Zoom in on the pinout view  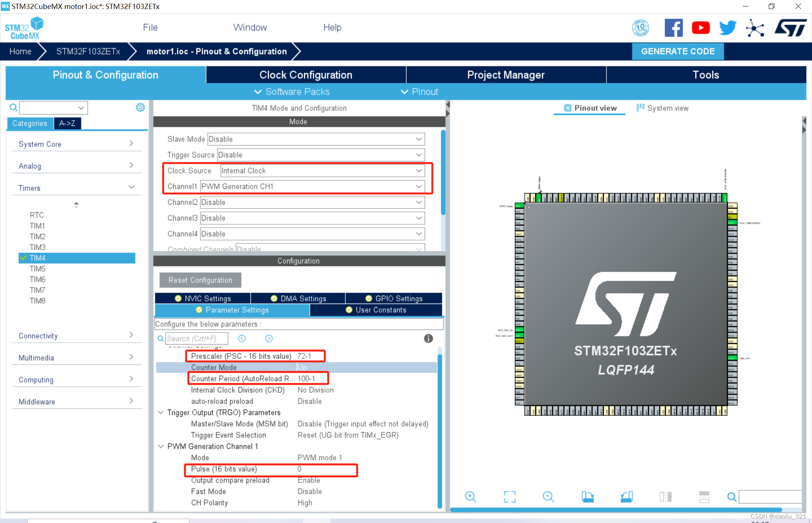point(471,497)
